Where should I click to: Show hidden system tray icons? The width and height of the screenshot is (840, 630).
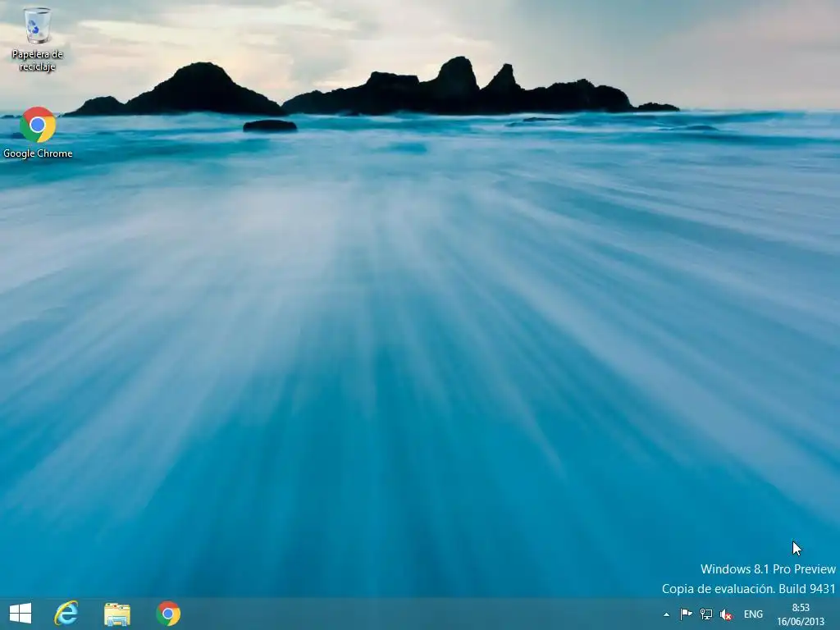[x=666, y=614]
